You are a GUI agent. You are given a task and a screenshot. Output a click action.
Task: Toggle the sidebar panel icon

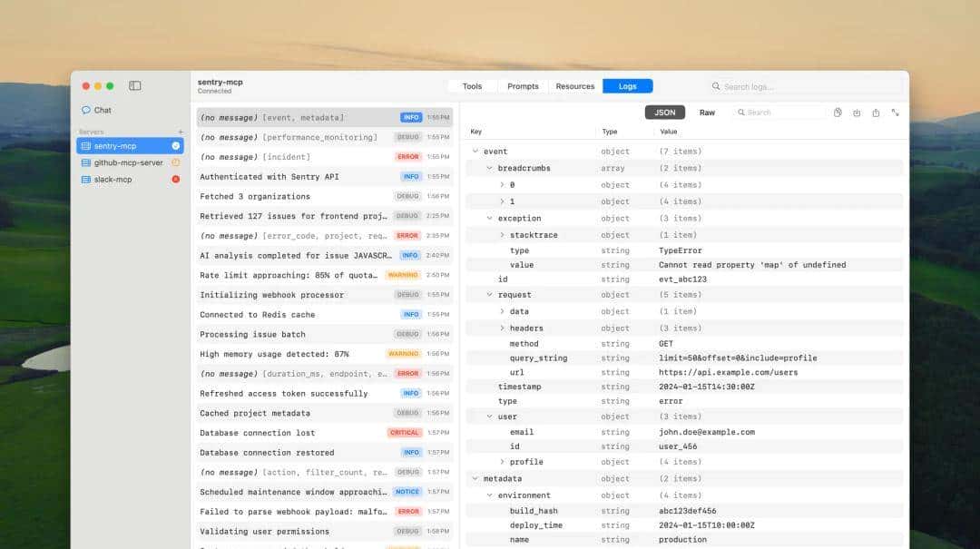134,86
